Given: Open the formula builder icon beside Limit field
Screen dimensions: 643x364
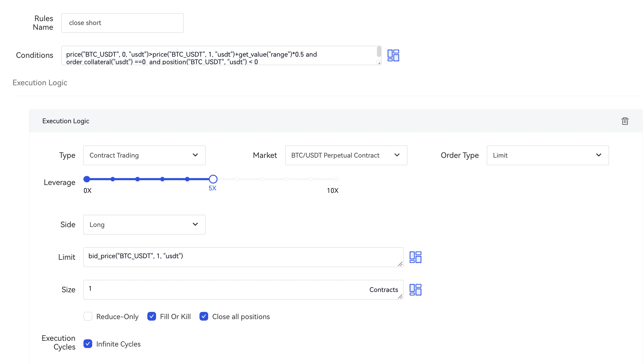Looking at the screenshot, I should point(415,257).
